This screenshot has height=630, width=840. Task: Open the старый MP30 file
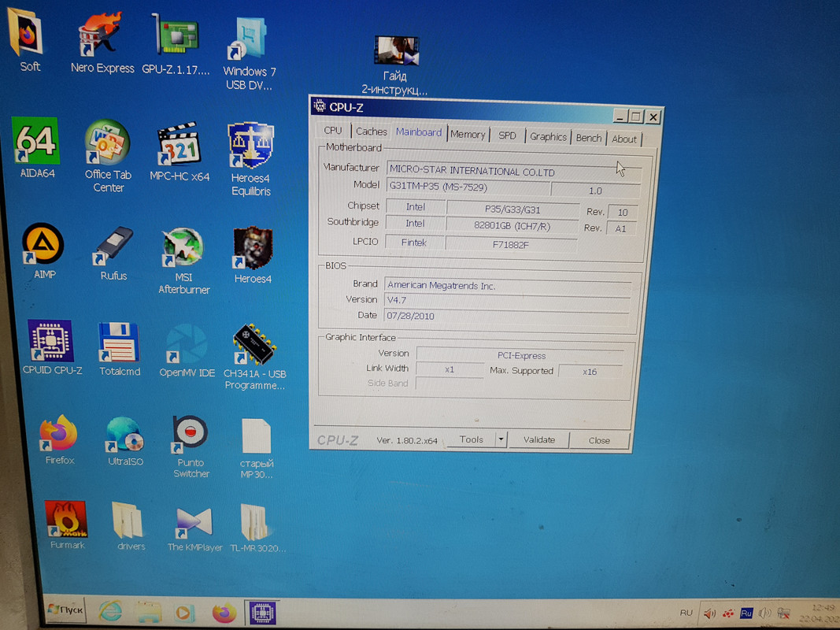[257, 448]
